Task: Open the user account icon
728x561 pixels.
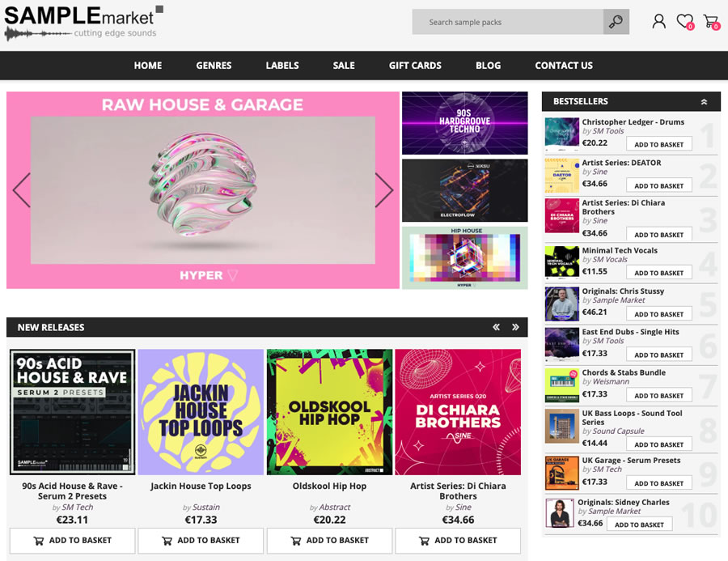Action: [x=659, y=22]
